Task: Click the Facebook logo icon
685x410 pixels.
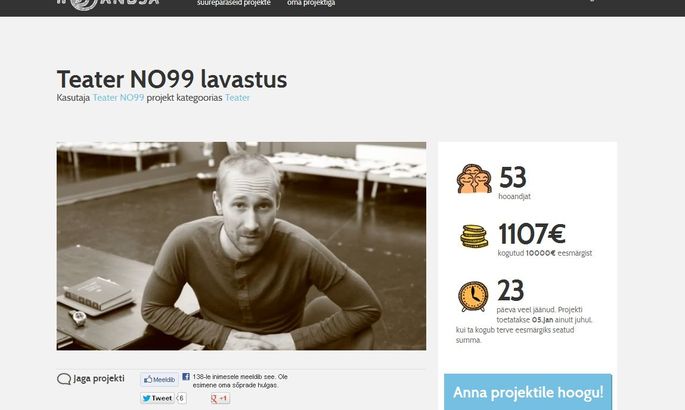Action: (186, 376)
